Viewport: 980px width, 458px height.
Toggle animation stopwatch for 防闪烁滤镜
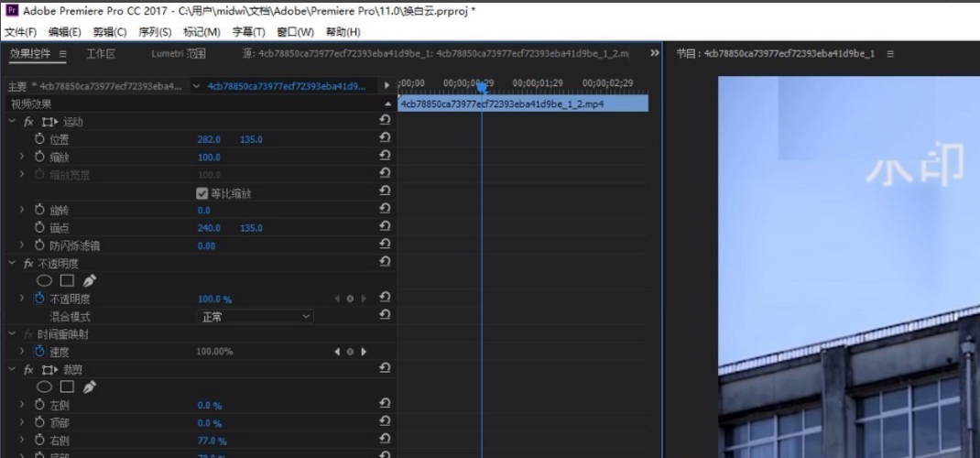pyautogui.click(x=40, y=245)
